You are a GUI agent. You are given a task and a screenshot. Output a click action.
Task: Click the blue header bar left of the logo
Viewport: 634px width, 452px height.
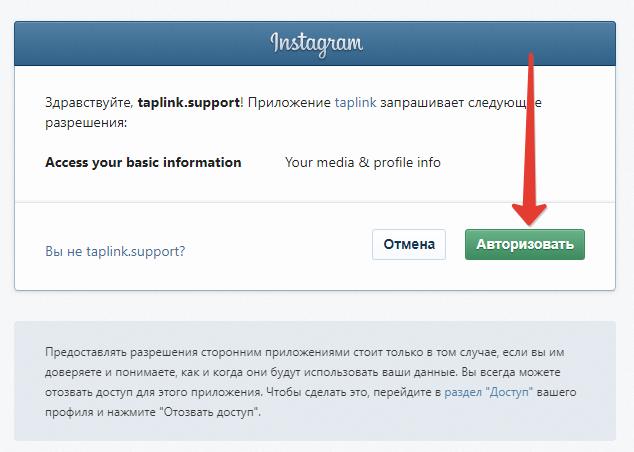(x=142, y=44)
